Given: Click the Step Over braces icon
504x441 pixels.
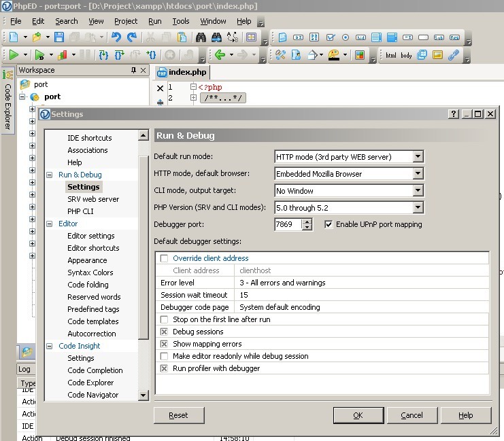Looking at the screenshot, I should coord(119,55).
